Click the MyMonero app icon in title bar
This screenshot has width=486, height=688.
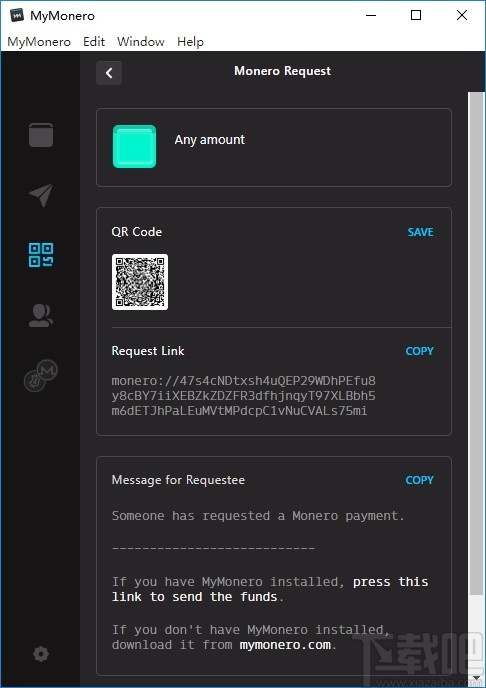pyautogui.click(x=17, y=15)
